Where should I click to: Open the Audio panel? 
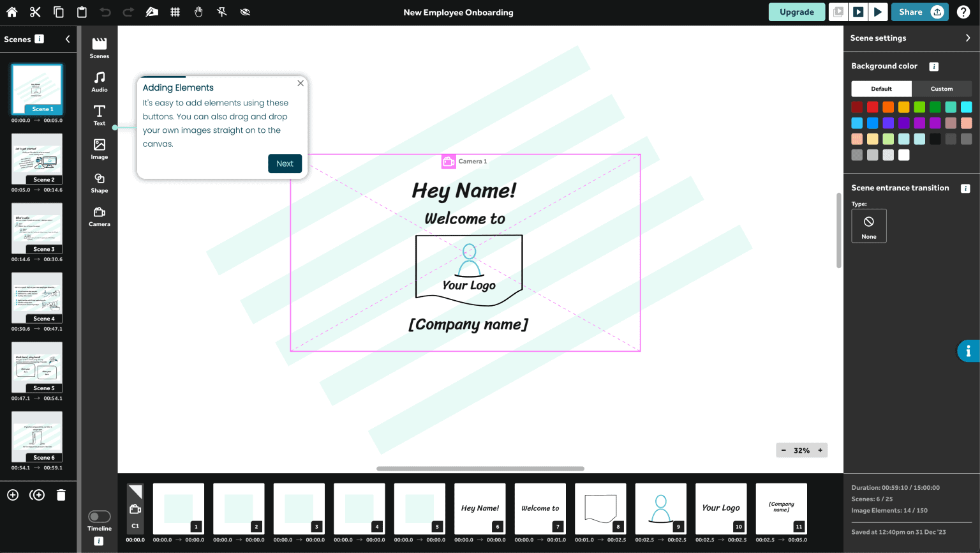(x=100, y=82)
